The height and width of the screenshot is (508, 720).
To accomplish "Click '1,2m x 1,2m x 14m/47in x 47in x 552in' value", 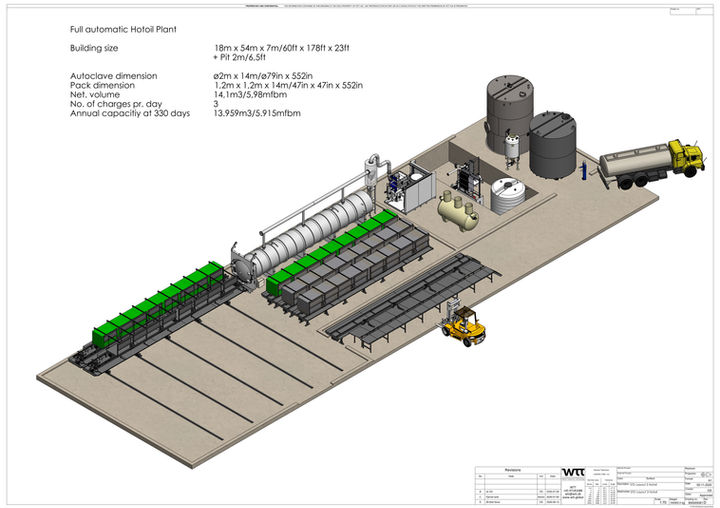I will pos(288,85).
